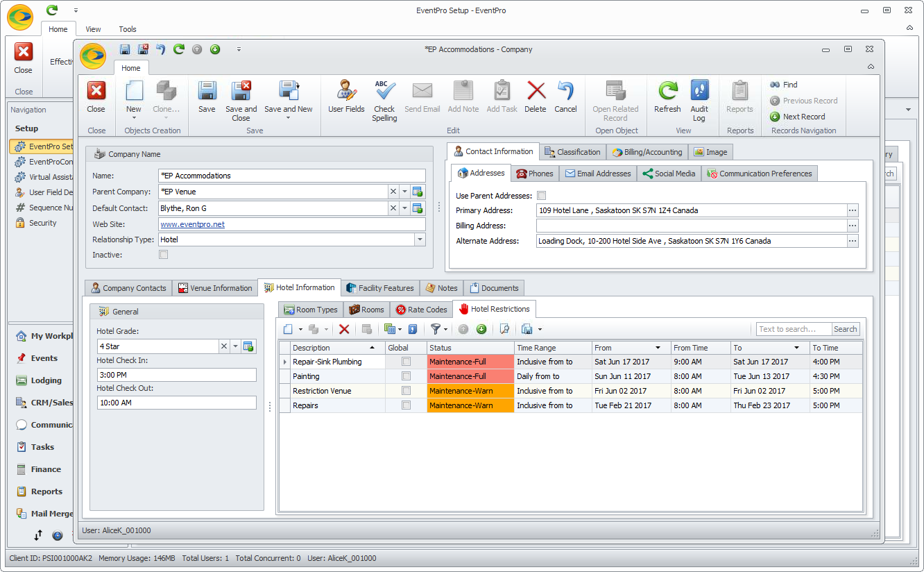Sort by Description column header
The height and width of the screenshot is (572, 924).
click(x=338, y=348)
